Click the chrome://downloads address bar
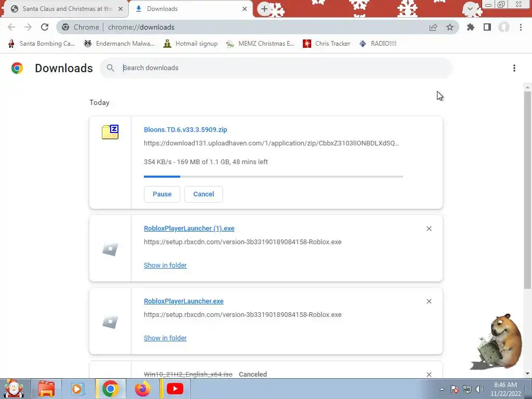The image size is (532, 399). click(258, 27)
